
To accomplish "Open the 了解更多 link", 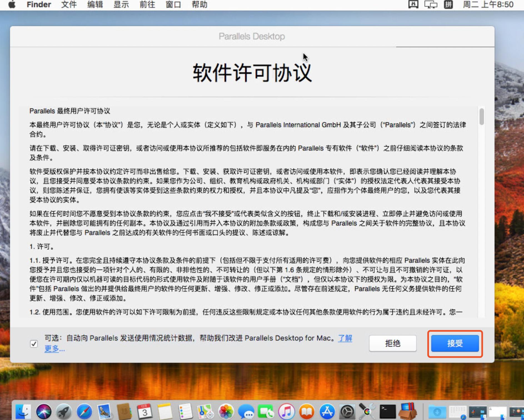I will [x=345, y=338].
